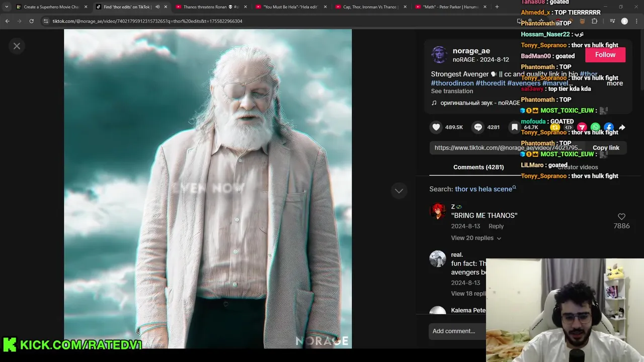
Task: Close the "Math" - Peter Parker tab
Action: point(486,7)
